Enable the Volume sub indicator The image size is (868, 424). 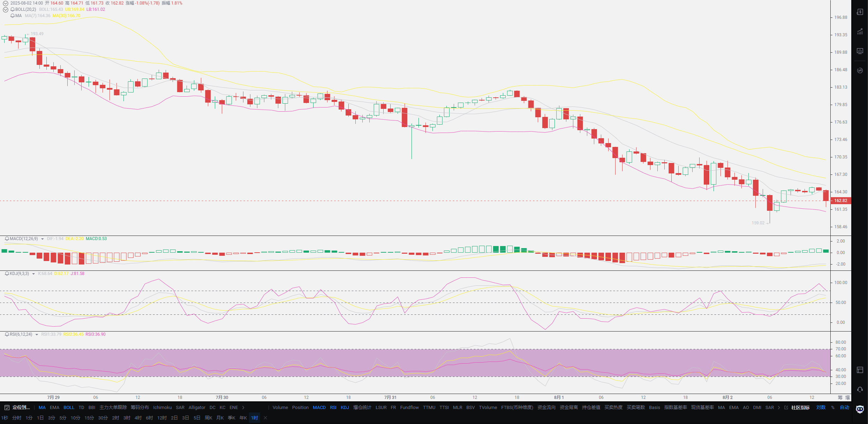(x=280, y=408)
